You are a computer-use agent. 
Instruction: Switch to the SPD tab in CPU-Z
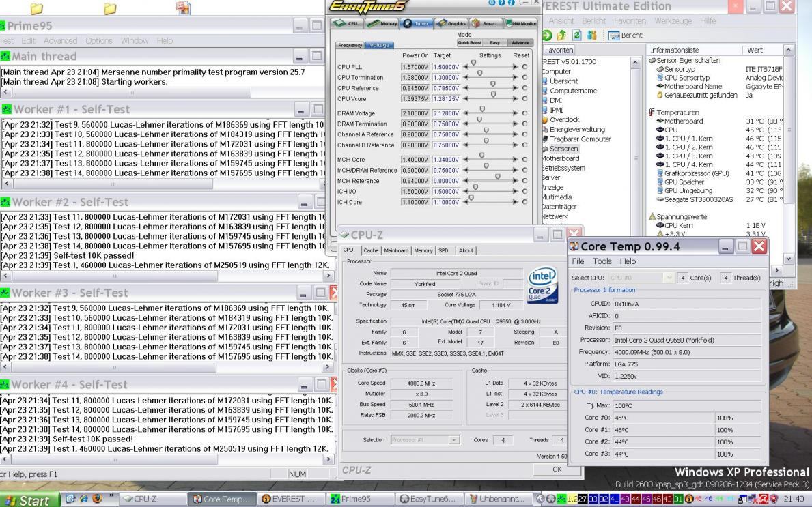click(443, 250)
